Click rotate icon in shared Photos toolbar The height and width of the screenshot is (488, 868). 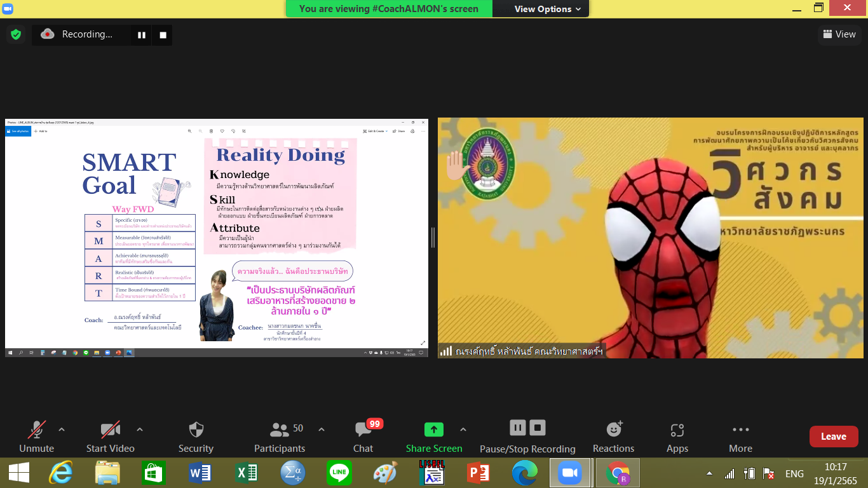(233, 131)
